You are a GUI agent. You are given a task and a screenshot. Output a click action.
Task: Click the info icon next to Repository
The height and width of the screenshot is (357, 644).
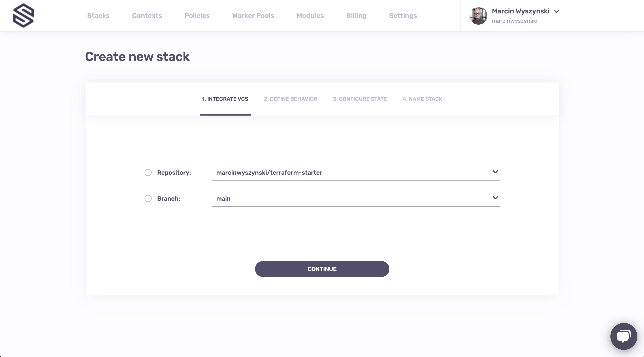(148, 172)
